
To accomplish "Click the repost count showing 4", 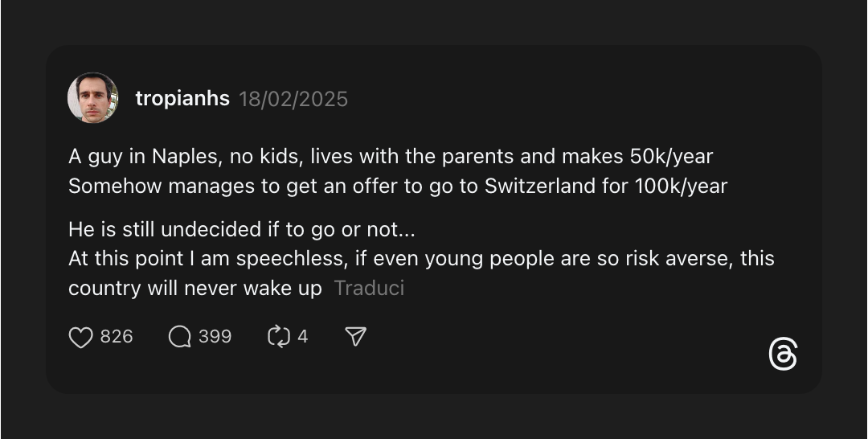I will 302,336.
